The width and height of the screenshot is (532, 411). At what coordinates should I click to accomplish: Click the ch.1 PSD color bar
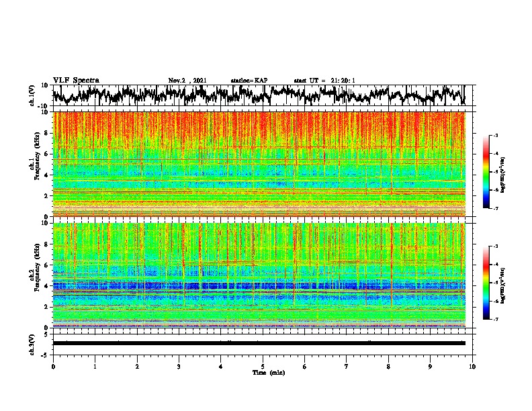[x=486, y=172]
